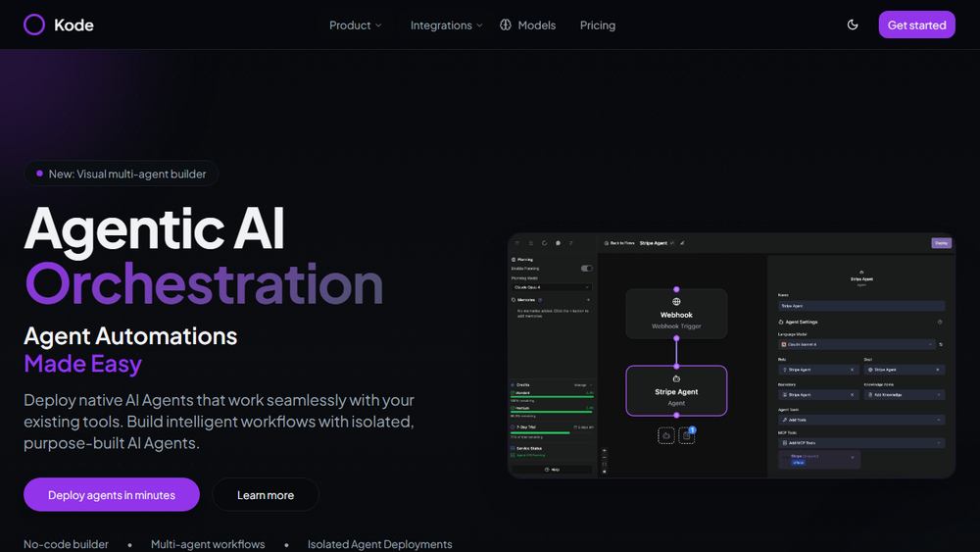The width and height of the screenshot is (980, 552).
Task: Open the Planning Model dropdown
Action: [551, 287]
